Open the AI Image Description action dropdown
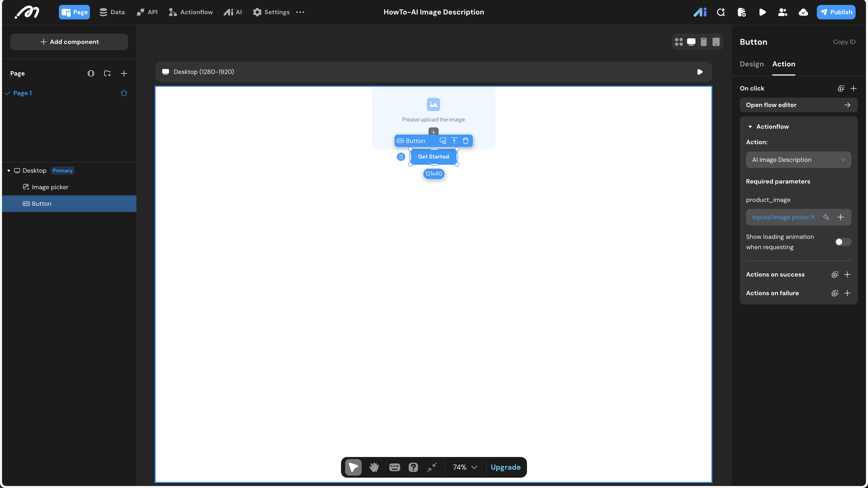 coord(798,160)
